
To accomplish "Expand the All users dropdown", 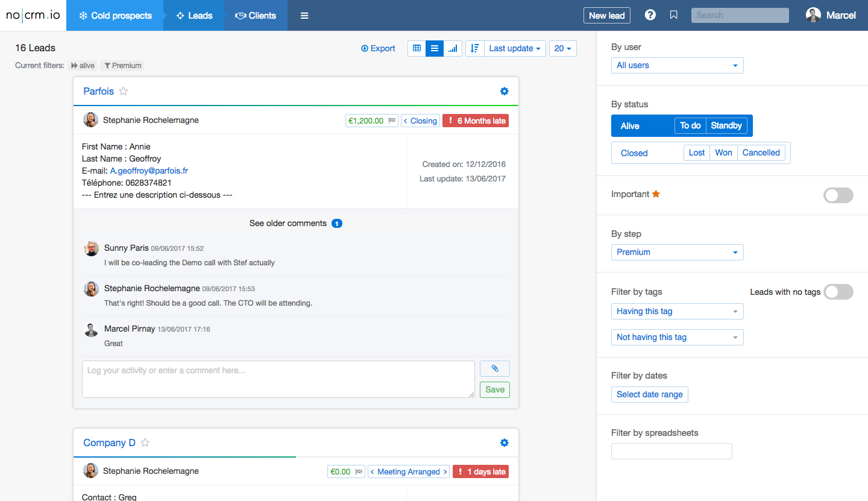I will [677, 65].
